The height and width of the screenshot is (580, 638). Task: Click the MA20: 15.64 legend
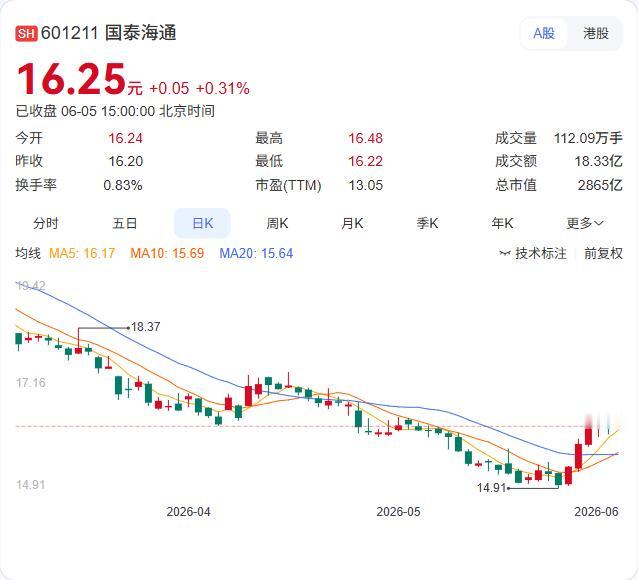[x=256, y=253]
